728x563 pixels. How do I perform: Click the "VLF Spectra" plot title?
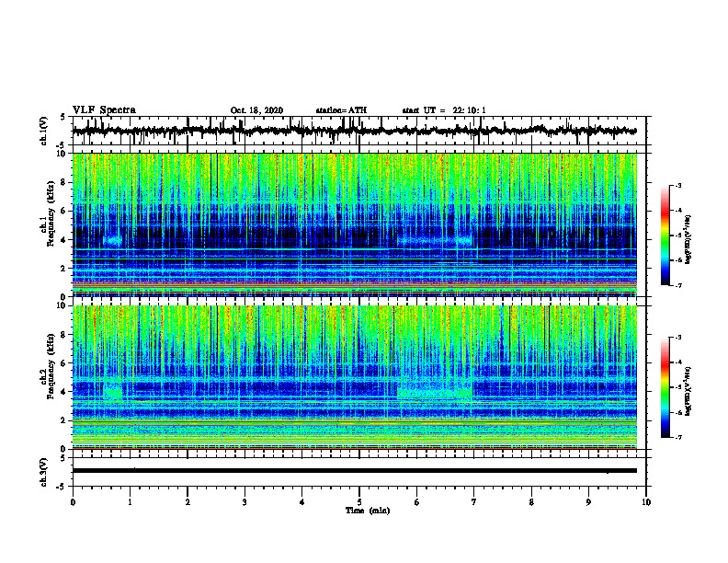coord(104,110)
